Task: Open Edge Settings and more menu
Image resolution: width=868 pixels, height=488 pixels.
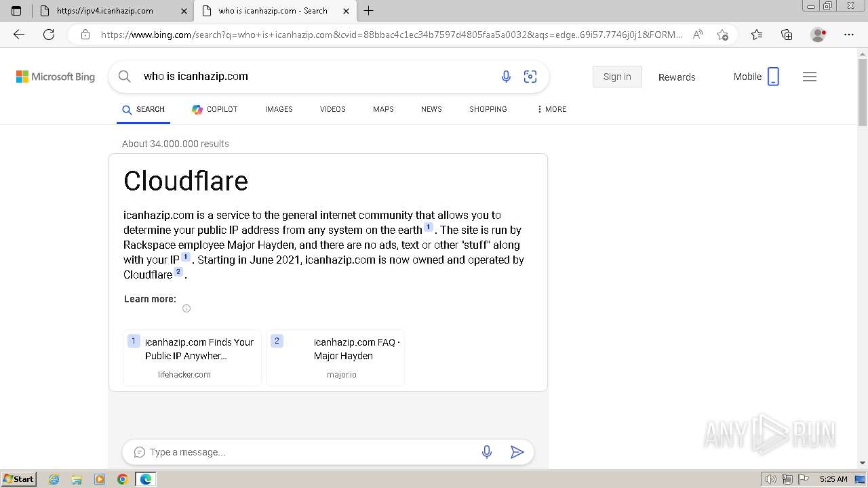Action: coord(849,35)
